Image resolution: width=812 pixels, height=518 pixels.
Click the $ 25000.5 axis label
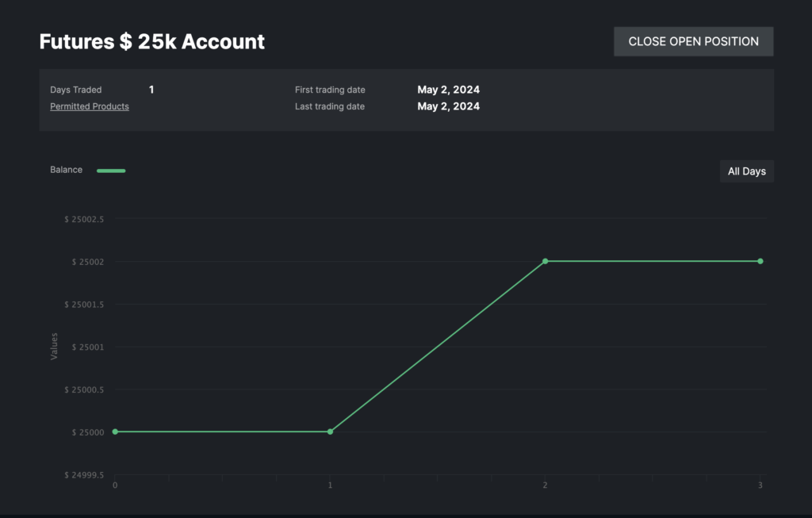point(84,389)
